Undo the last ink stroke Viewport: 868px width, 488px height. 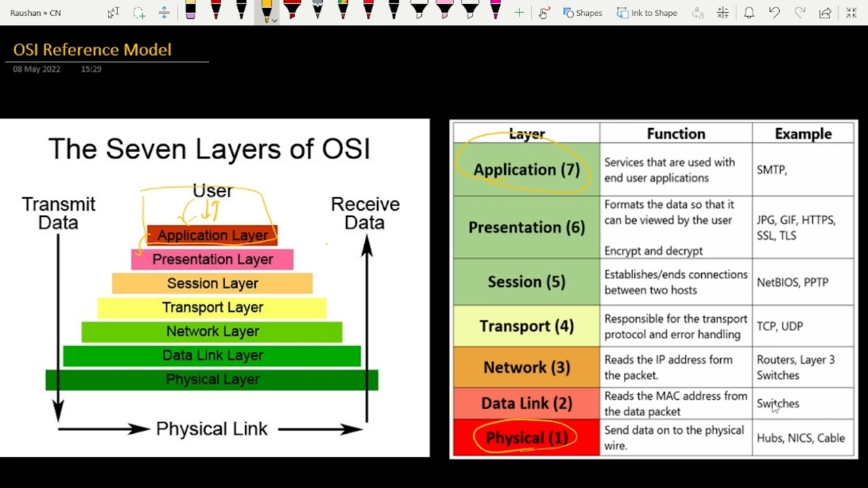[x=774, y=13]
